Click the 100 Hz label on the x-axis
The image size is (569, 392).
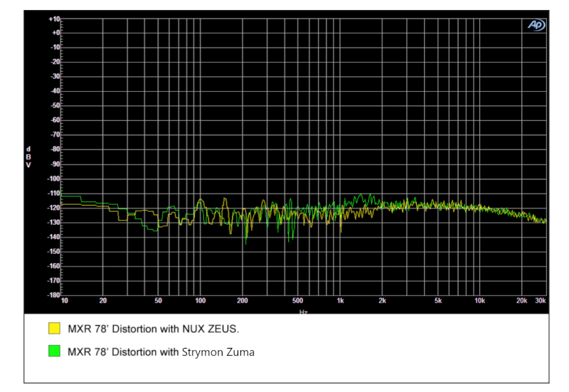tap(201, 301)
